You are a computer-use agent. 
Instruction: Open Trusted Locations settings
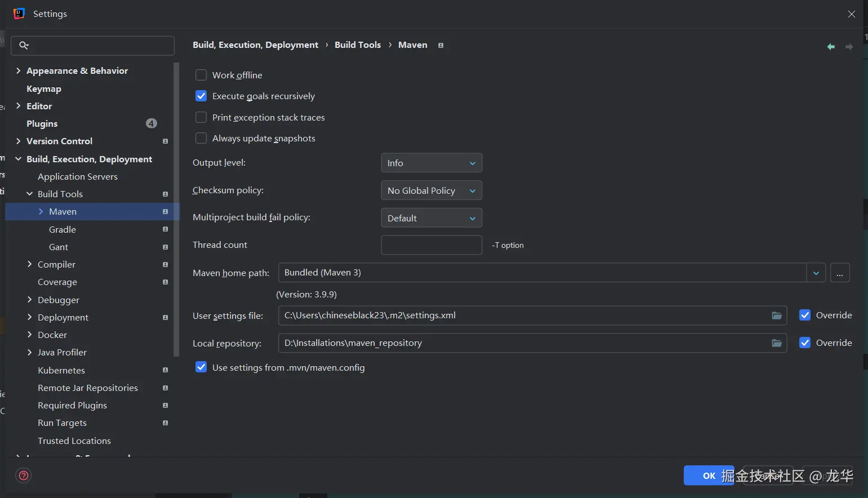(x=74, y=441)
